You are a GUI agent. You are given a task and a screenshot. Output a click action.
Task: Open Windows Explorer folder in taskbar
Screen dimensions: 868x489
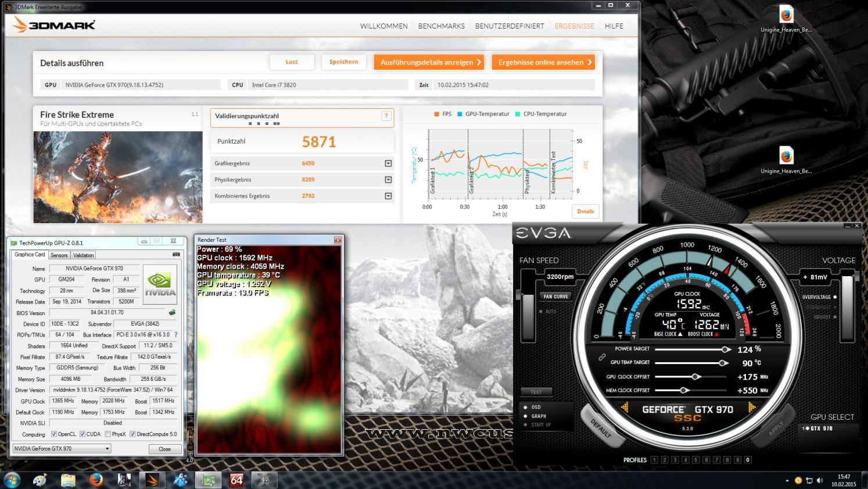point(68,480)
